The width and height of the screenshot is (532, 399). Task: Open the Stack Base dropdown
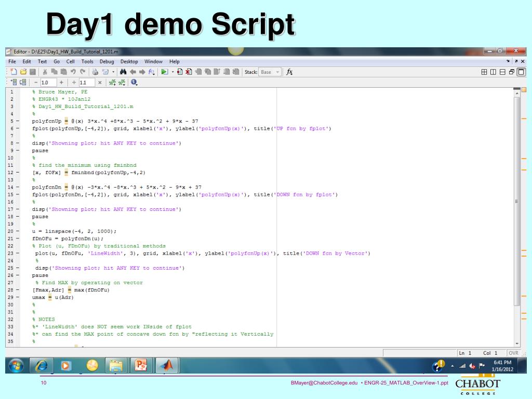coord(269,72)
